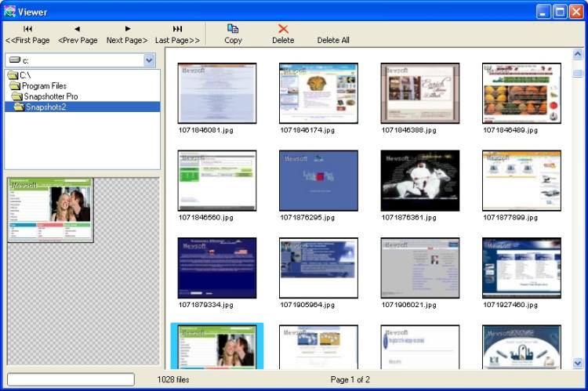Click the Prev Page arrow
This screenshot has height=391, width=588.
(78, 34)
